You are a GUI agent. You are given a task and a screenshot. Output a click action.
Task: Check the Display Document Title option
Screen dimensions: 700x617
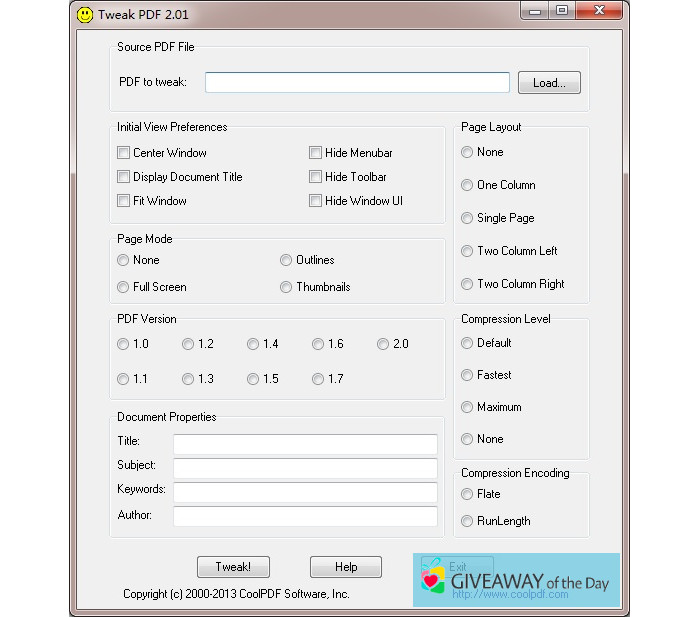pyautogui.click(x=124, y=177)
